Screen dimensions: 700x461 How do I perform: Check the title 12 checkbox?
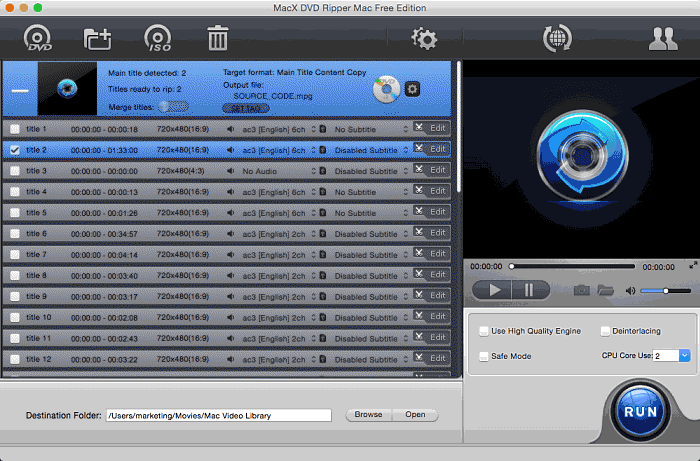(x=15, y=359)
